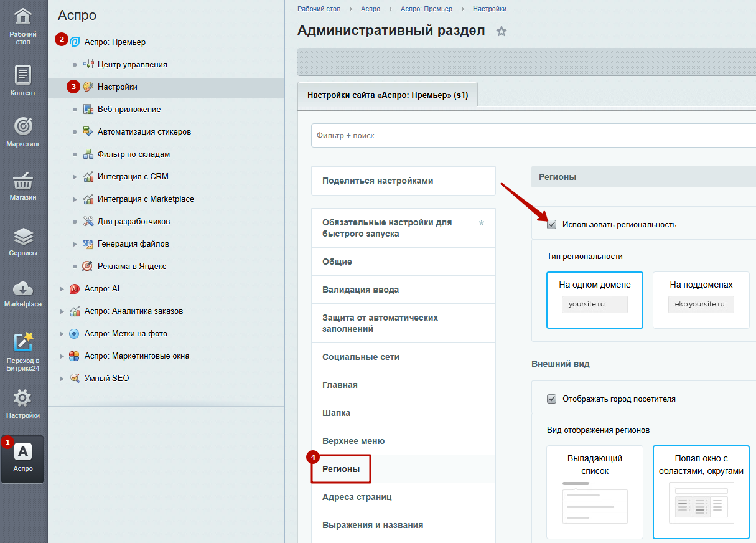Viewport: 756px width, 543px height.
Task: Open Валидация ввода settings section
Action: coord(403,290)
